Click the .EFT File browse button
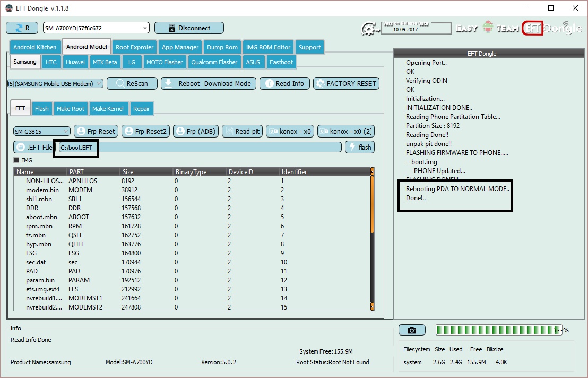Viewport: 588px width, 378px height. point(33,148)
